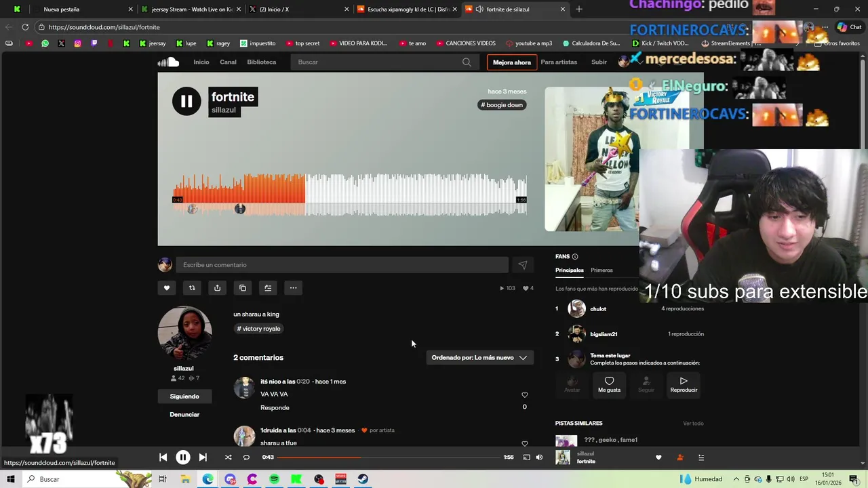Click the Windows Start button
Viewport: 868px width, 488px height.
[x=10, y=479]
